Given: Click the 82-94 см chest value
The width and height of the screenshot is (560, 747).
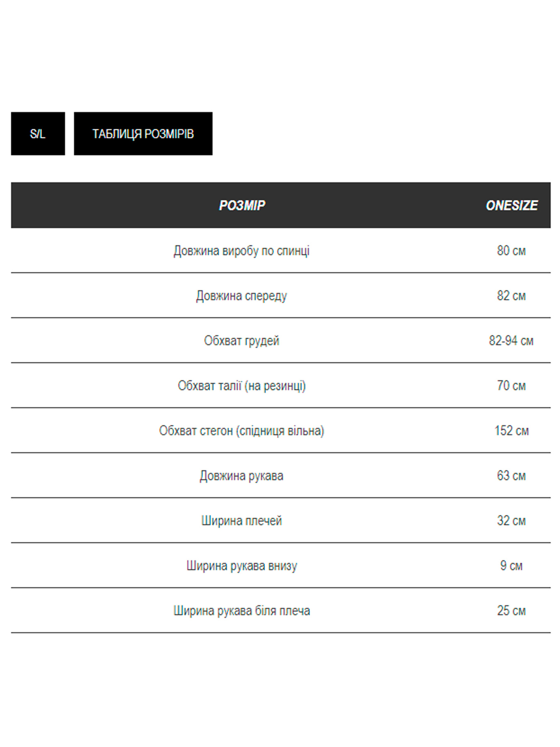Looking at the screenshot, I should [511, 341].
